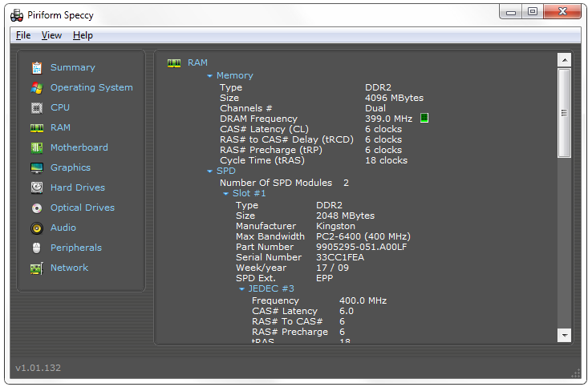Screen dimensions: 588x387
Task: Click serial number 33CC1FEA
Action: [x=340, y=257]
